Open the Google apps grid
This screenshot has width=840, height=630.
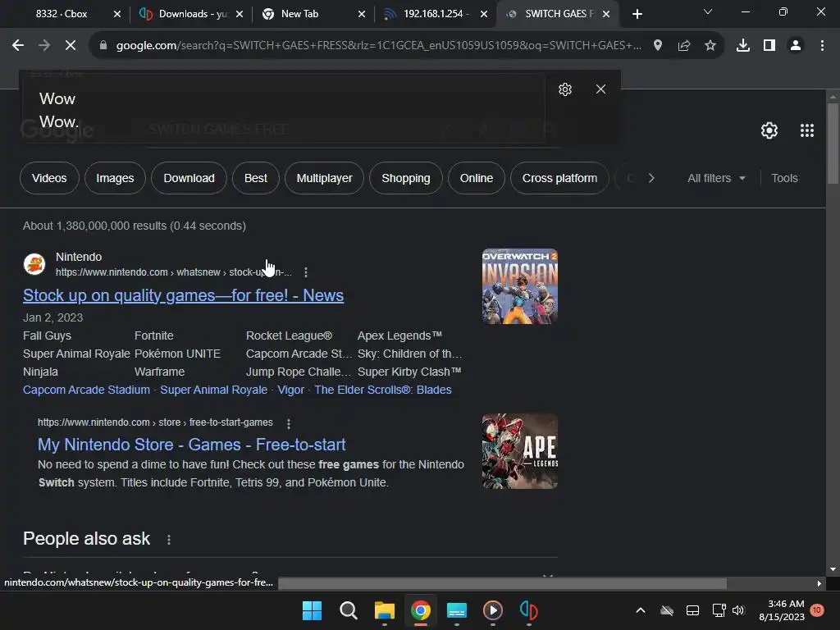[x=807, y=130]
